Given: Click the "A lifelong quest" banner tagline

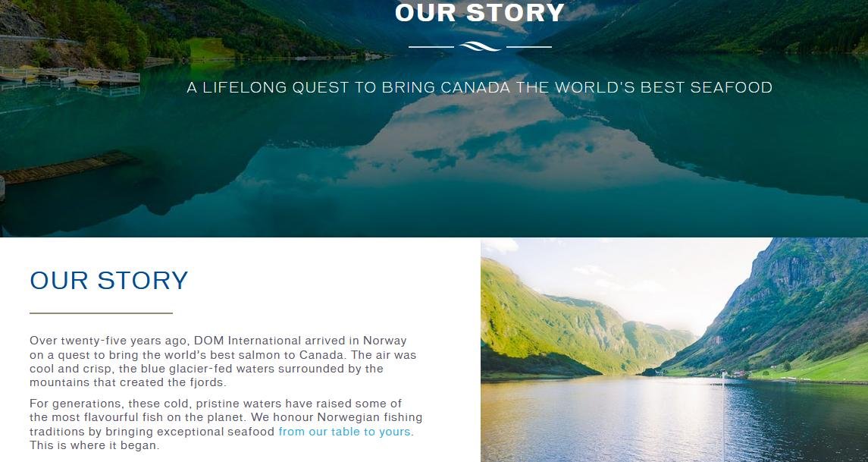Looking at the screenshot, I should click(479, 87).
